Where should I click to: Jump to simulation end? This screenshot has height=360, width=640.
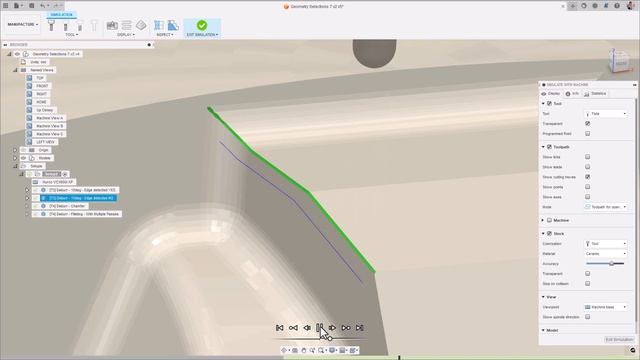coord(359,328)
